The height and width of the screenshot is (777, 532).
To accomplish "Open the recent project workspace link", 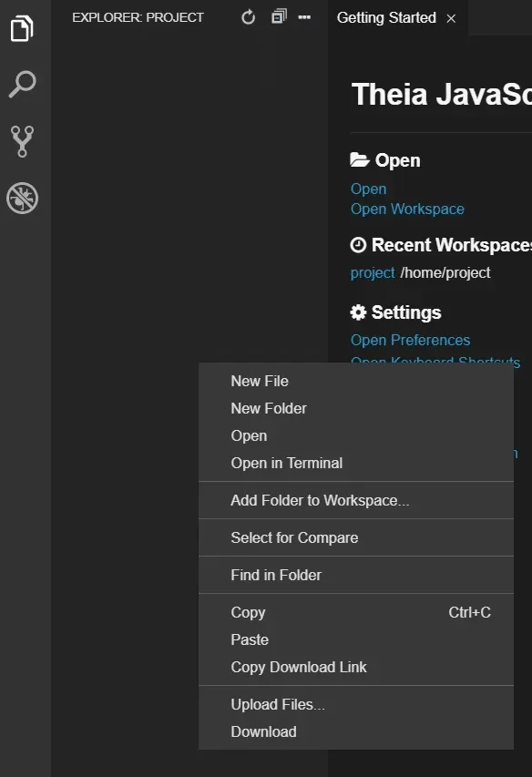I will (x=373, y=272).
